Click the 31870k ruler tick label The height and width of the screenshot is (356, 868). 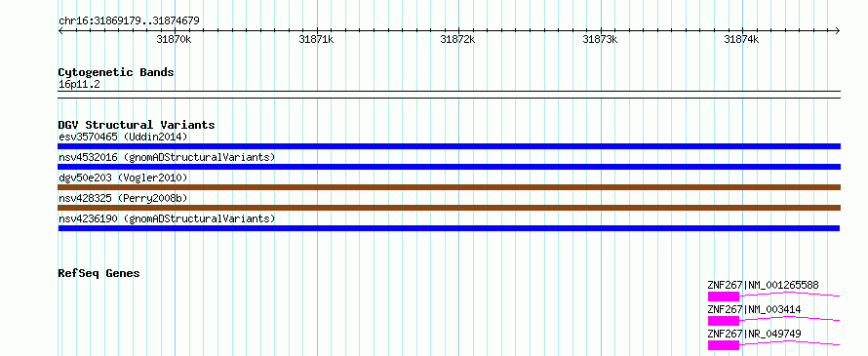(174, 39)
